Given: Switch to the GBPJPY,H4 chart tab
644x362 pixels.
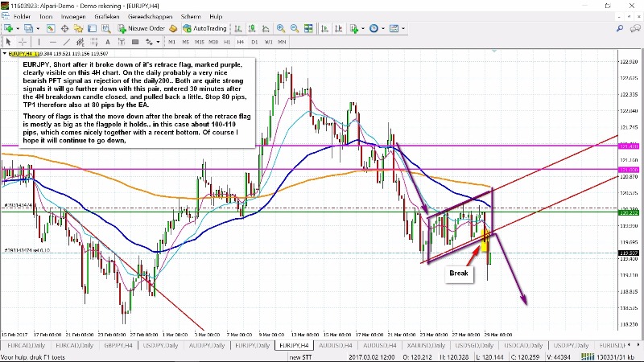Looking at the screenshot, I should click(x=115, y=344).
